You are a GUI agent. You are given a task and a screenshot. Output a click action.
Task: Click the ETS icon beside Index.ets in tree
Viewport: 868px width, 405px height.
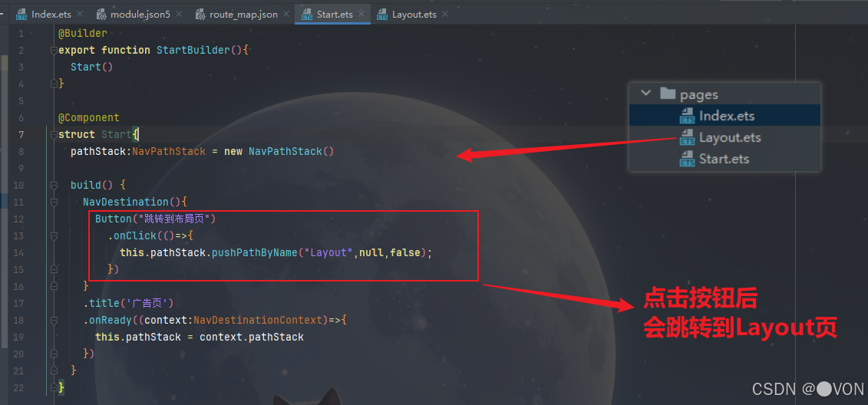tap(687, 116)
